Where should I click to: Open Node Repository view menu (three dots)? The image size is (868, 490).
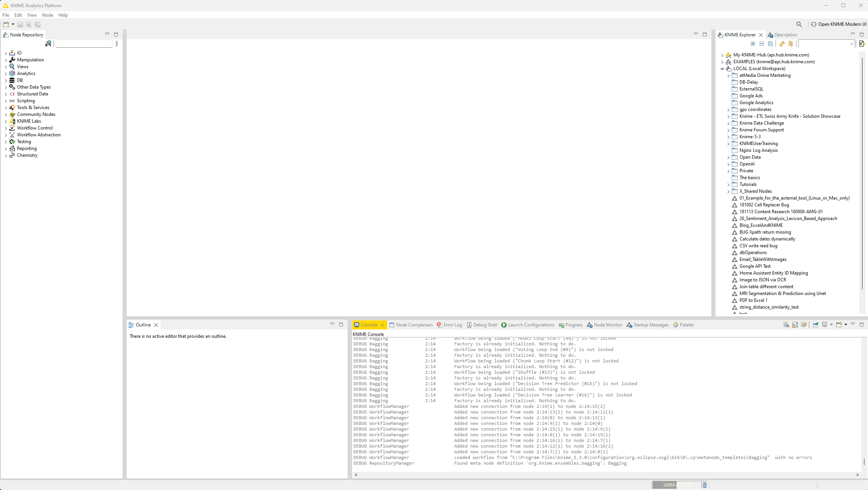click(x=117, y=44)
